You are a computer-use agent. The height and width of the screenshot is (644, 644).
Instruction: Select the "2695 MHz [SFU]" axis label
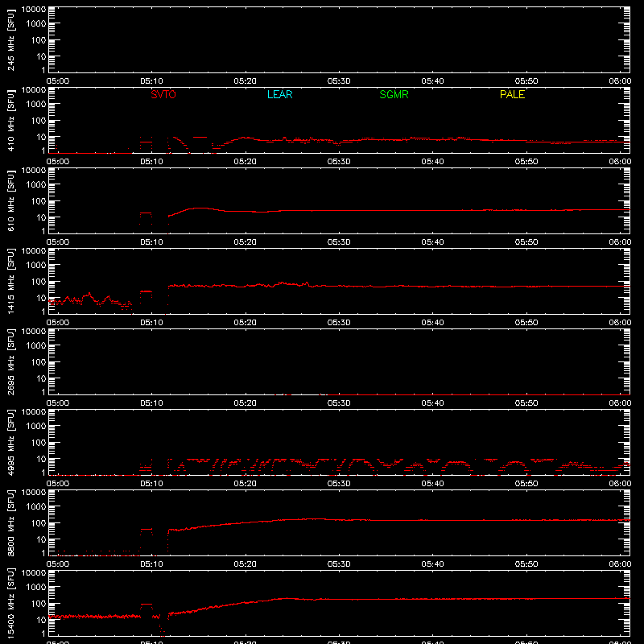[10, 361]
